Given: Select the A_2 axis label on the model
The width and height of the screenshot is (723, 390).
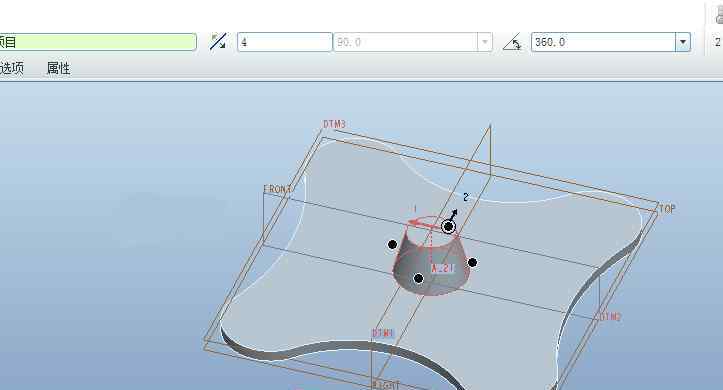Looking at the screenshot, I should pyautogui.click(x=443, y=268).
